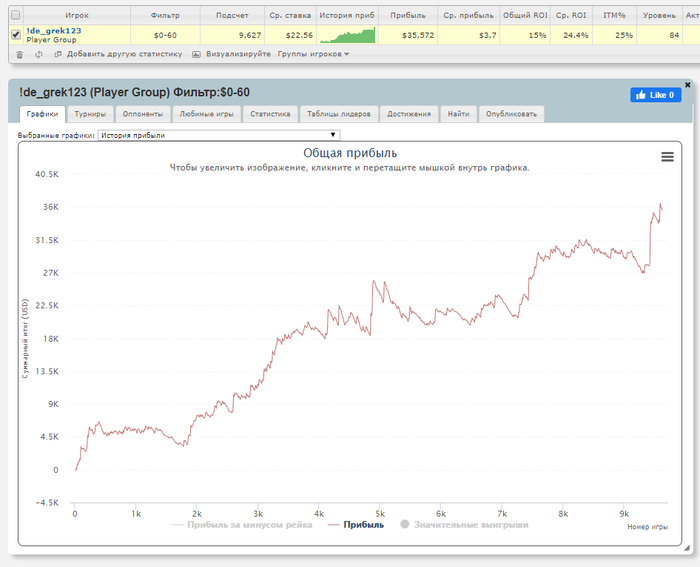Toggle the Прибыль за минусом рейка legend series
Viewport: 700px width, 567px height.
point(242,525)
